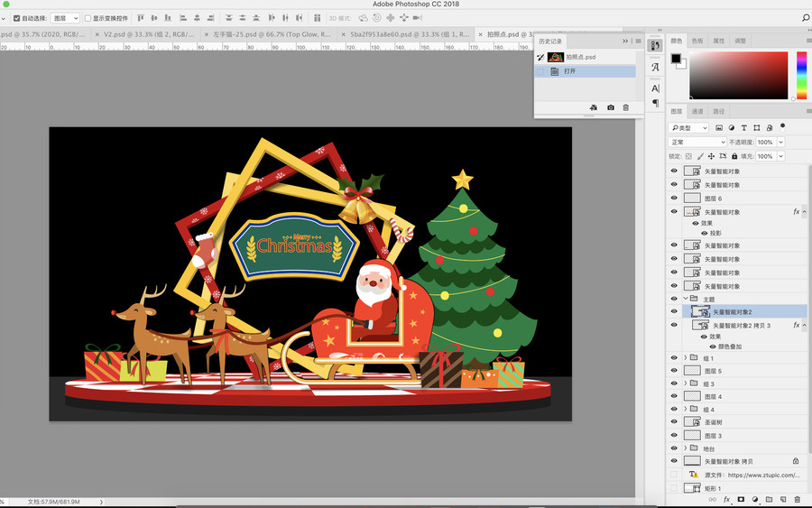This screenshot has width=812, height=508.
Task: Open the layer filter 类型 dropdown
Action: (x=688, y=128)
